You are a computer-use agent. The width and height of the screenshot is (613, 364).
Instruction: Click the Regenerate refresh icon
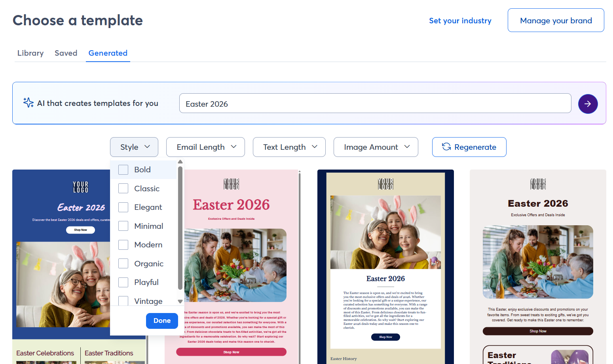[447, 146]
